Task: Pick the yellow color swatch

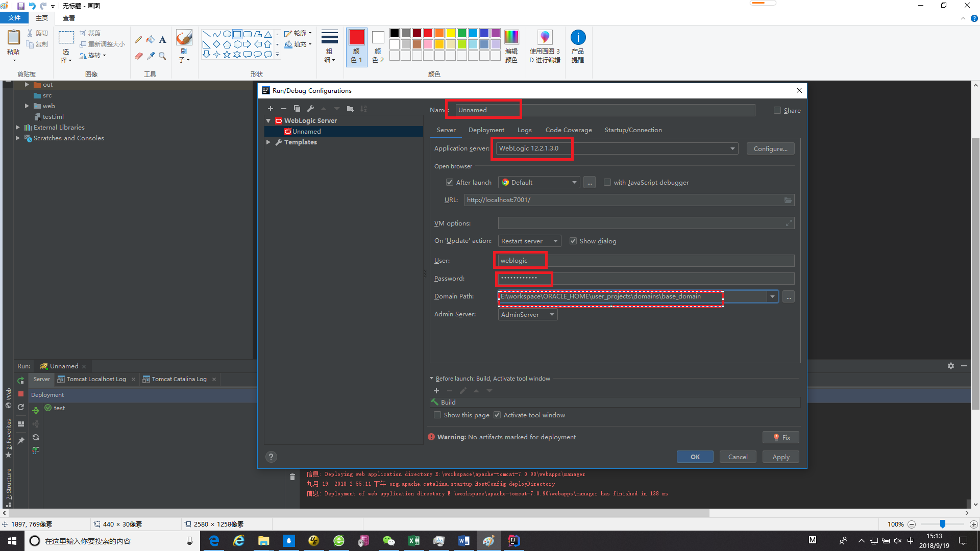Action: (451, 33)
